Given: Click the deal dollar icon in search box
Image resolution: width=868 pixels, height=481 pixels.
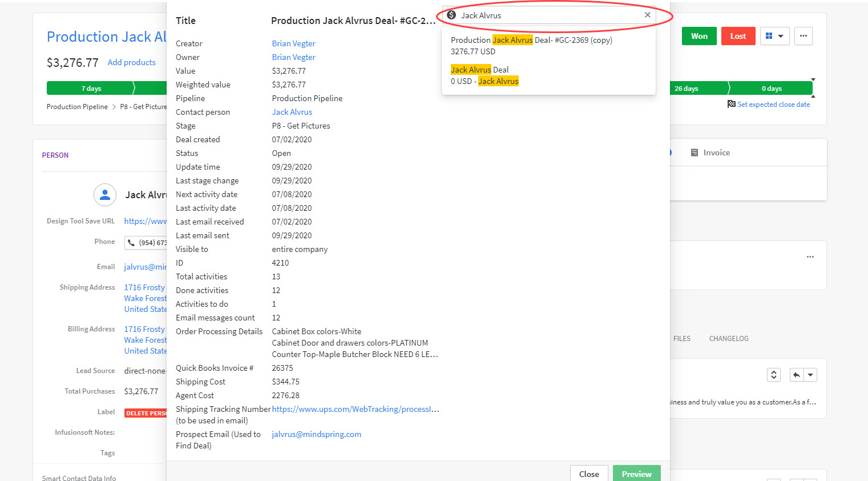Looking at the screenshot, I should pos(451,15).
